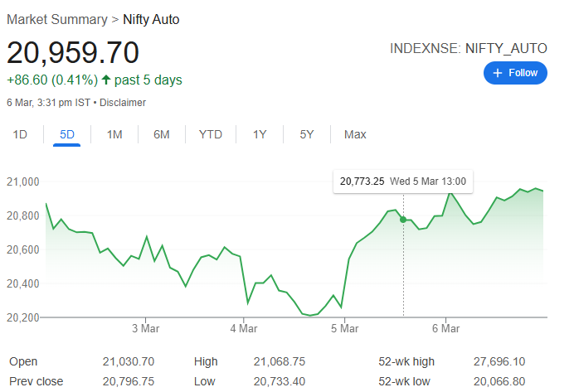
Task: Show the 1M chart range
Action: click(x=114, y=134)
